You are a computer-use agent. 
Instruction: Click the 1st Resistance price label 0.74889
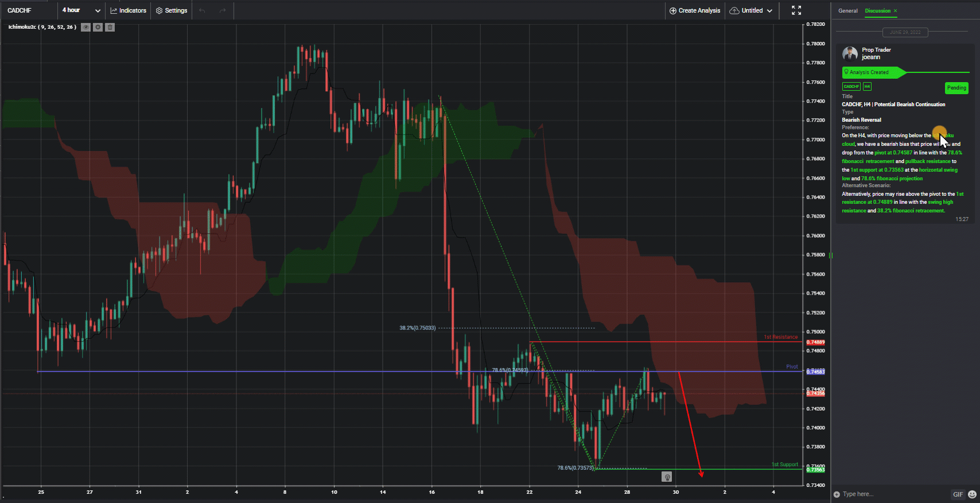815,342
